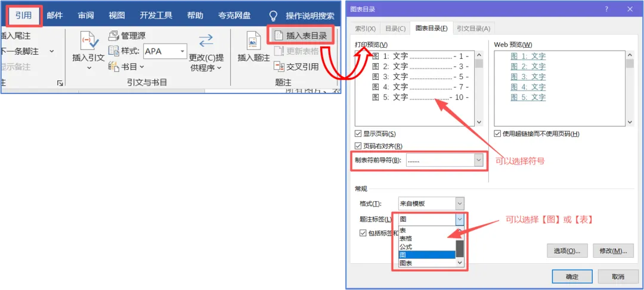Open the Bibliography (书目) menu

point(126,66)
